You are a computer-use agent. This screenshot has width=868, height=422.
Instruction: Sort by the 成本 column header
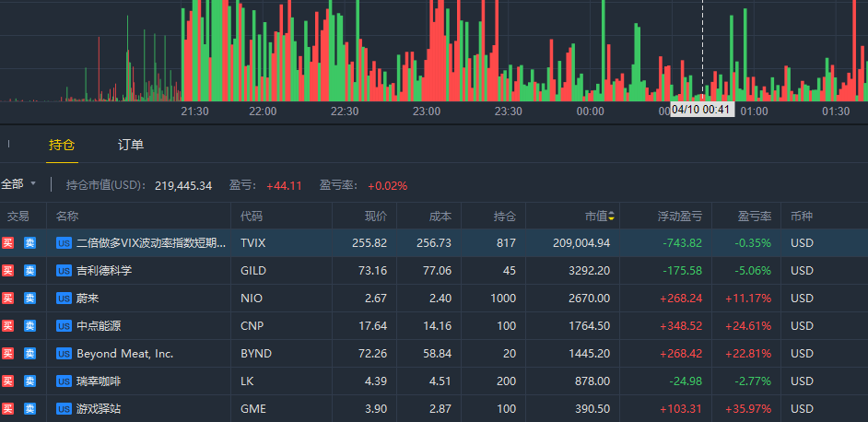[x=440, y=217]
